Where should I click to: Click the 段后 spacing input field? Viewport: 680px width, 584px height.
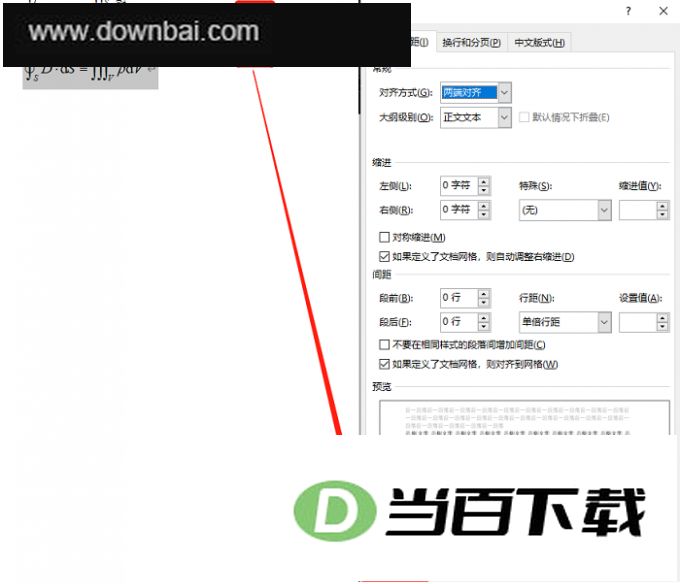pyautogui.click(x=459, y=322)
